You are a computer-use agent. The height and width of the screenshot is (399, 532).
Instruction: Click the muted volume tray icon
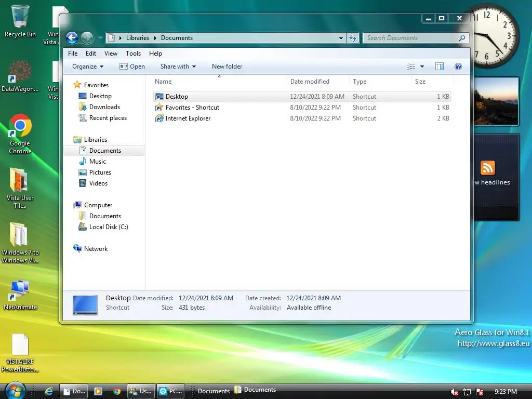[454, 392]
